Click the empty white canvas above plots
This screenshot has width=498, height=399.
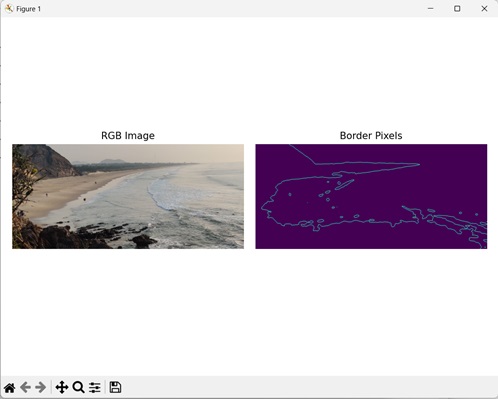click(x=249, y=73)
